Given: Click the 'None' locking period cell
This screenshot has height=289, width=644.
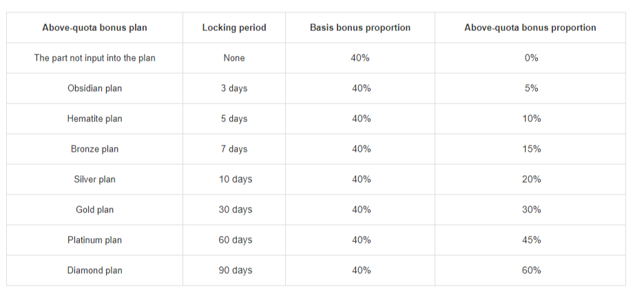Looking at the screenshot, I should tap(234, 58).
